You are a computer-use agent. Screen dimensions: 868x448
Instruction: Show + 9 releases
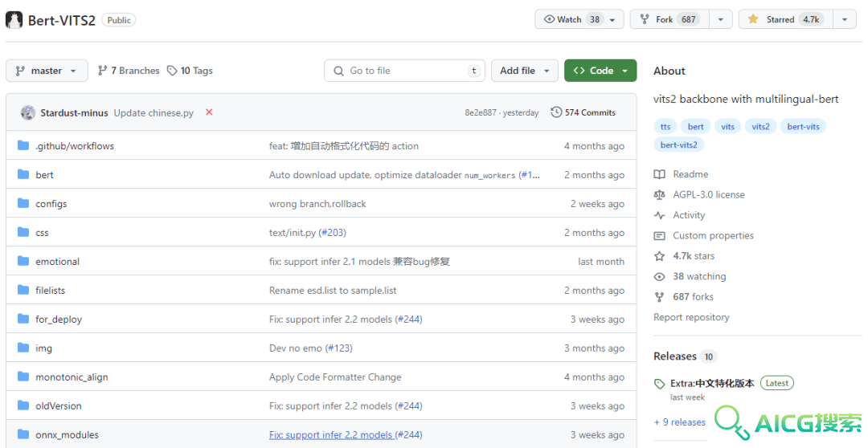[680, 422]
